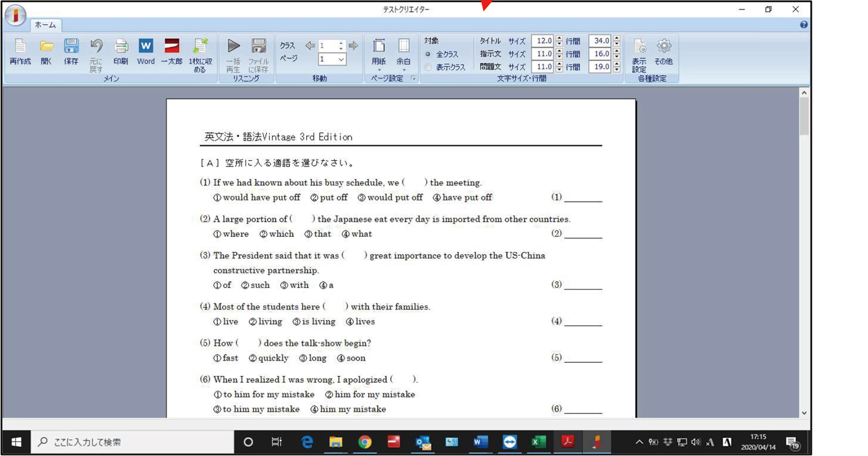This screenshot has width=868, height=456.
Task: Select the 表示クラス radio button
Action: coord(428,67)
